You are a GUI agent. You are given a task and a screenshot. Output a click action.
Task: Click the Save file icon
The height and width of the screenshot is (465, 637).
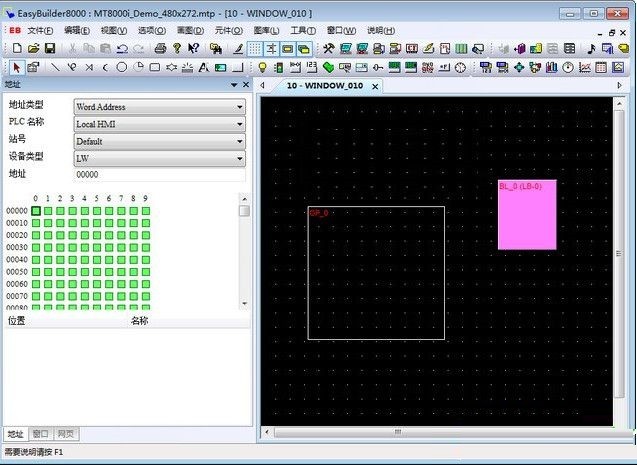pos(49,48)
